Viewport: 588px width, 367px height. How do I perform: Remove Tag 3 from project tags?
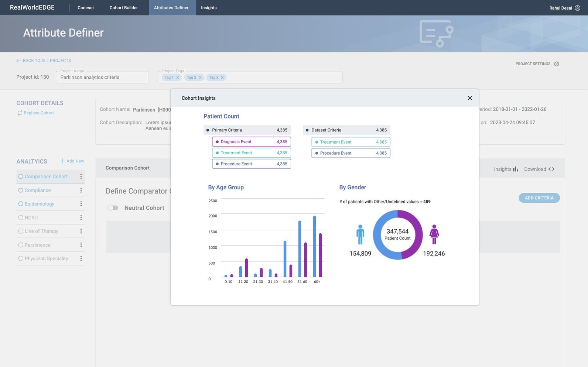[222, 78]
